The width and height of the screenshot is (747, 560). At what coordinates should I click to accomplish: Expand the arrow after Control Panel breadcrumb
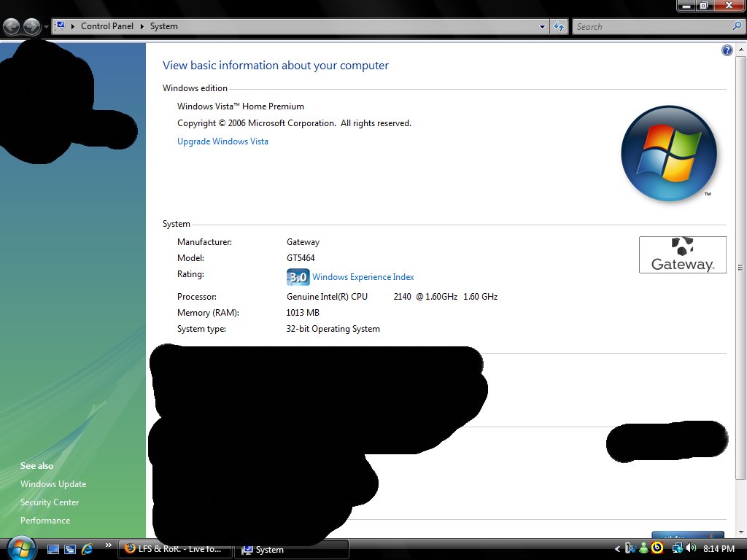142,26
